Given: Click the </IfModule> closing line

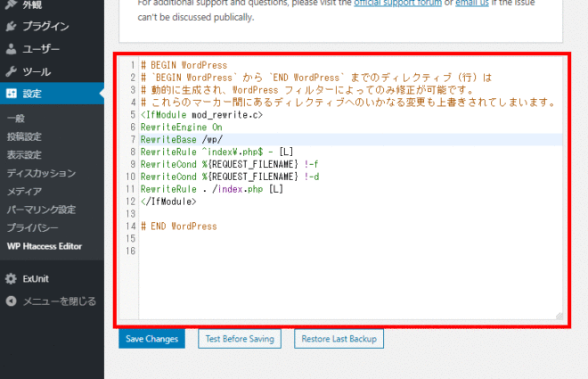Looking at the screenshot, I should [168, 202].
